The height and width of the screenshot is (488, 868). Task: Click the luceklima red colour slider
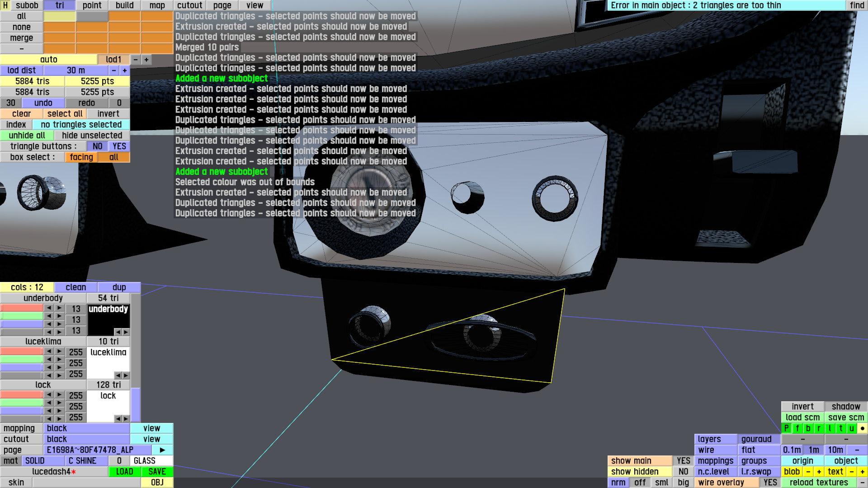pos(22,352)
